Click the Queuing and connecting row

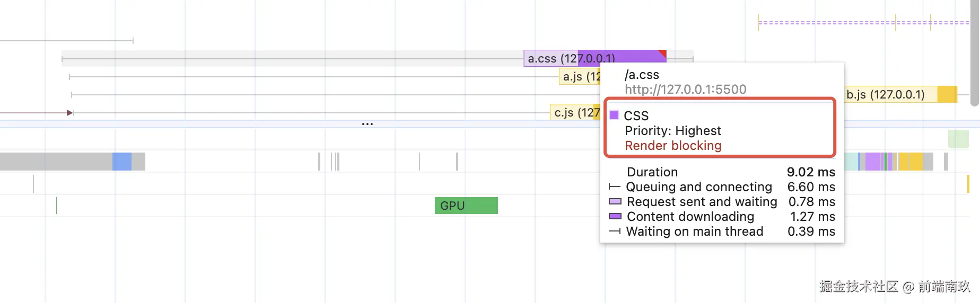click(x=722, y=187)
